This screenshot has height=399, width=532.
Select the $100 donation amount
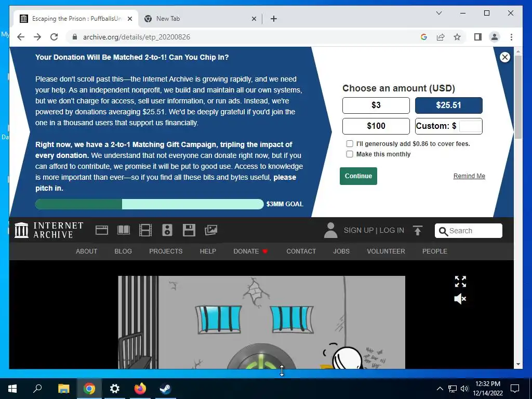pos(376,126)
